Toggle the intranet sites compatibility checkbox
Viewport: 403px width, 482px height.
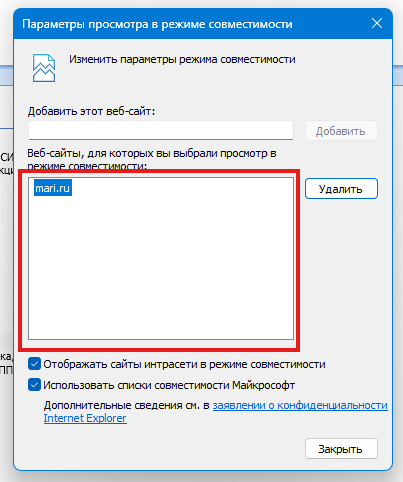(x=34, y=364)
